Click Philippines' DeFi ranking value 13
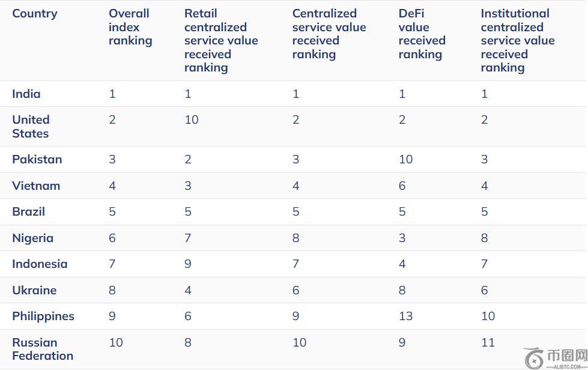Viewport: 588px width, 370px height. 405,316
